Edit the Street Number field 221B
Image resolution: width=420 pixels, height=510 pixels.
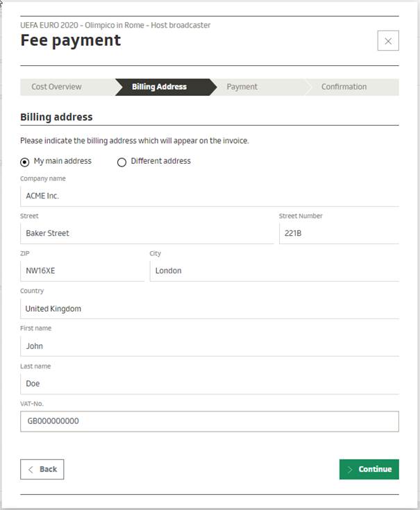click(x=338, y=233)
